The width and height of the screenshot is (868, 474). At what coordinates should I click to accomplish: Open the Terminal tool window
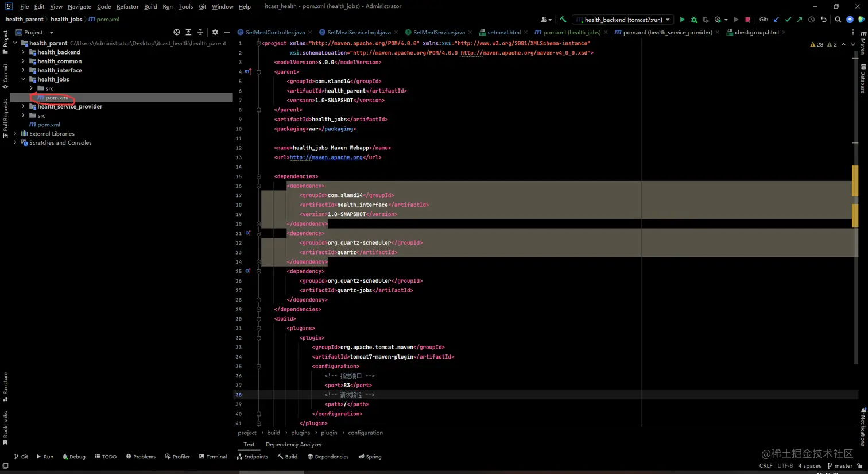pos(213,457)
